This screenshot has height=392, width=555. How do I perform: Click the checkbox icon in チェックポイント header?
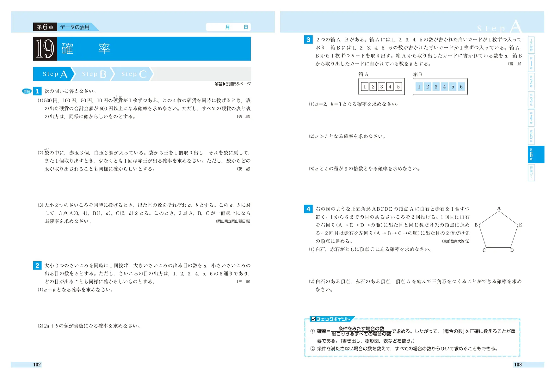pos(313,319)
